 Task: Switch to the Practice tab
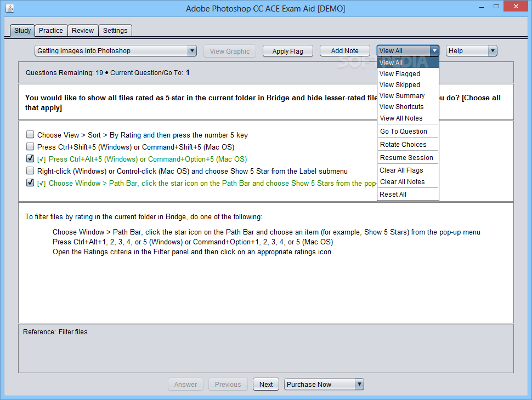click(x=51, y=31)
